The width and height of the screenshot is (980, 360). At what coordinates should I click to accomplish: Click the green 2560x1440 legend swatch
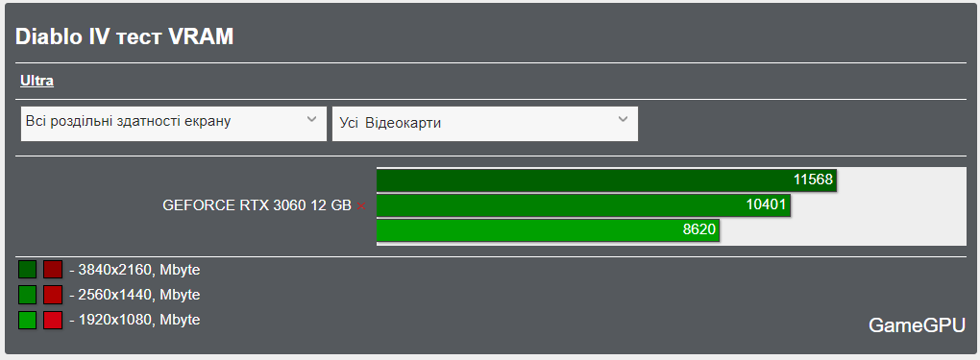pos(28,295)
